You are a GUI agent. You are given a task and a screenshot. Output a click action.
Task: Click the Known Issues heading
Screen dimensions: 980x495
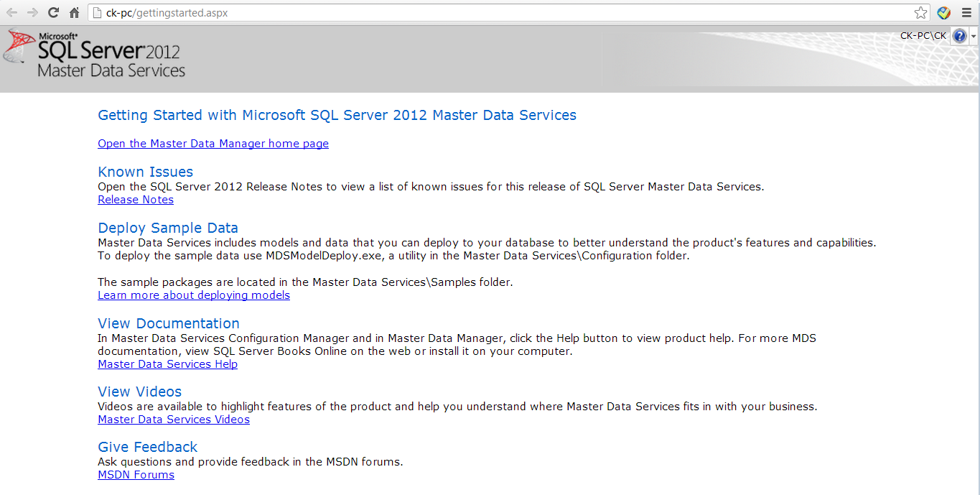145,172
